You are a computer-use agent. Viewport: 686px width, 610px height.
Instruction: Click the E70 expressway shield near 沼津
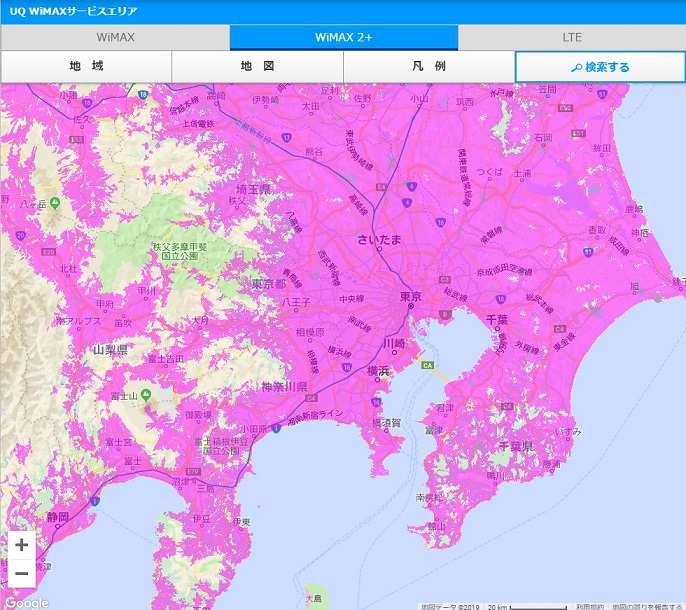click(193, 471)
